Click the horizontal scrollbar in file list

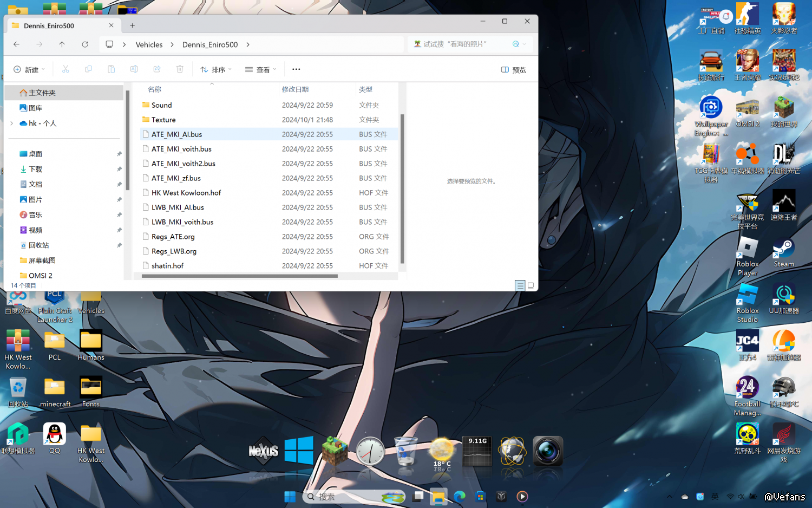coord(239,276)
